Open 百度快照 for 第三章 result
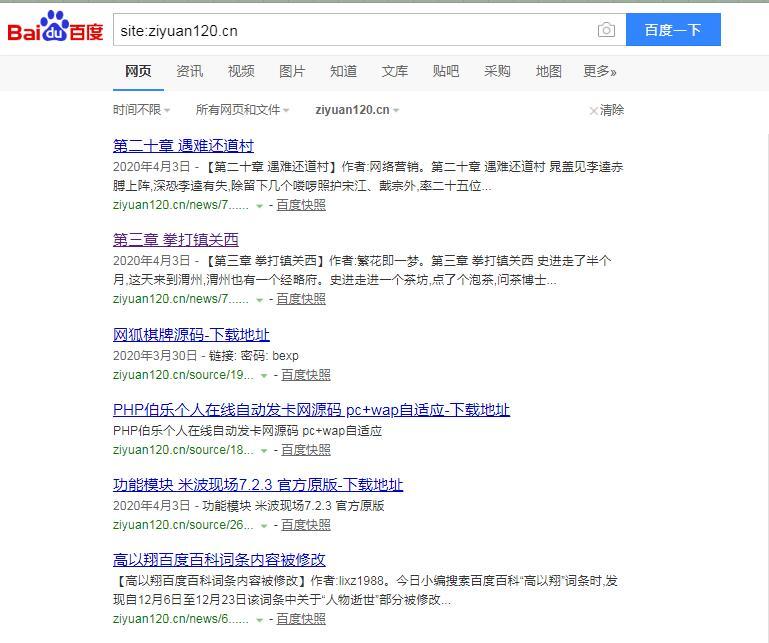 coord(301,299)
